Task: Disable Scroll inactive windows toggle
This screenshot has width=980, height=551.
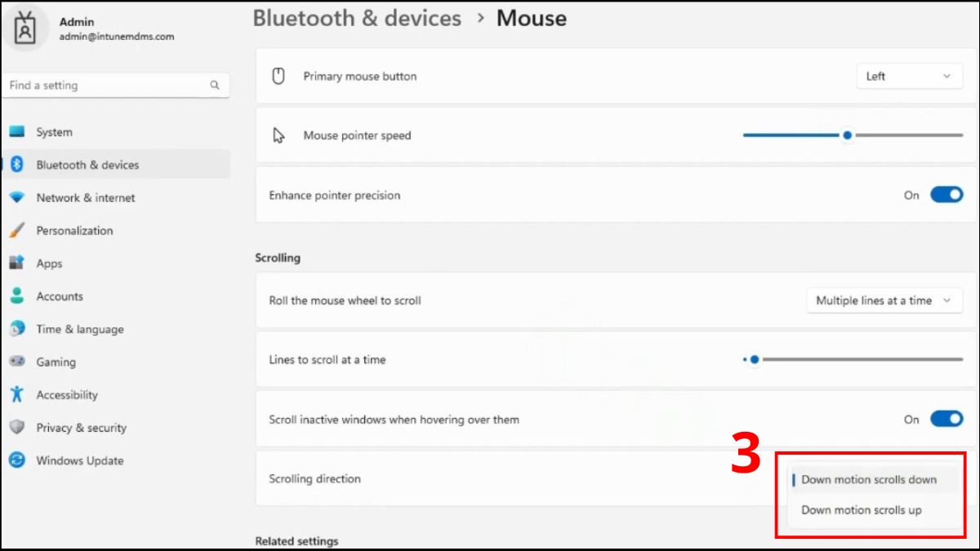Action: [x=947, y=420]
